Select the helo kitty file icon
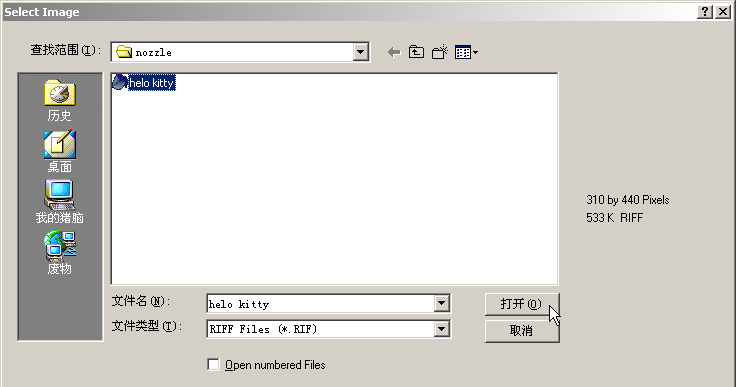736x387 pixels. point(120,82)
